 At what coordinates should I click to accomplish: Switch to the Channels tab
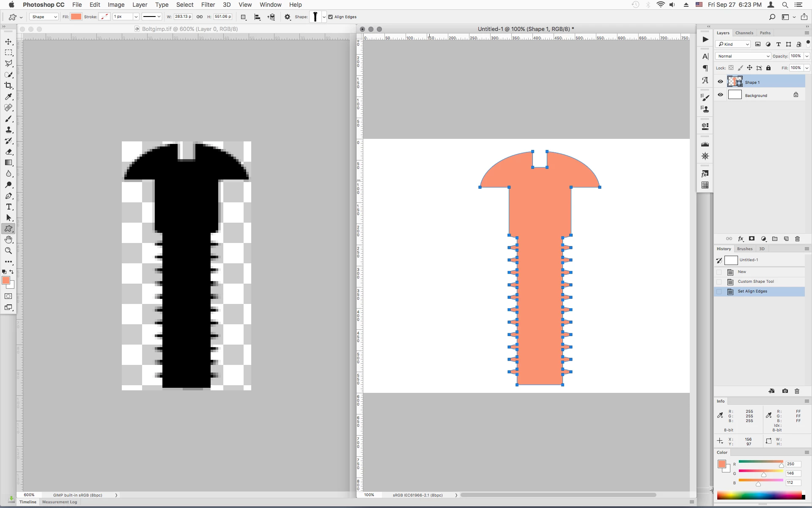(x=744, y=33)
